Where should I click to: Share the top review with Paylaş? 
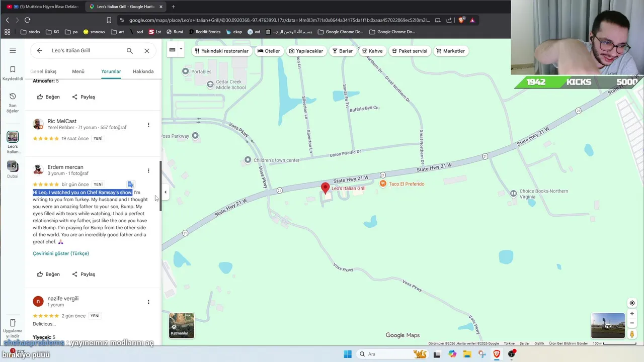84,97
